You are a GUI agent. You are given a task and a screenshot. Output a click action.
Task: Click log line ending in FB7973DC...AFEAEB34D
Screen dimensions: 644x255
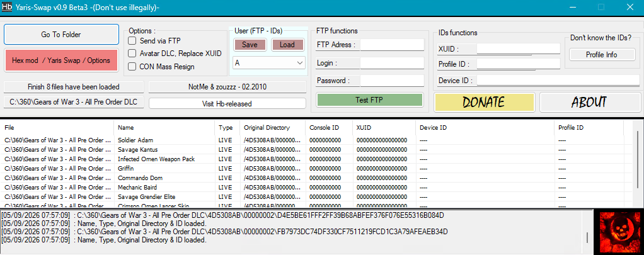pyautogui.click(x=224, y=232)
